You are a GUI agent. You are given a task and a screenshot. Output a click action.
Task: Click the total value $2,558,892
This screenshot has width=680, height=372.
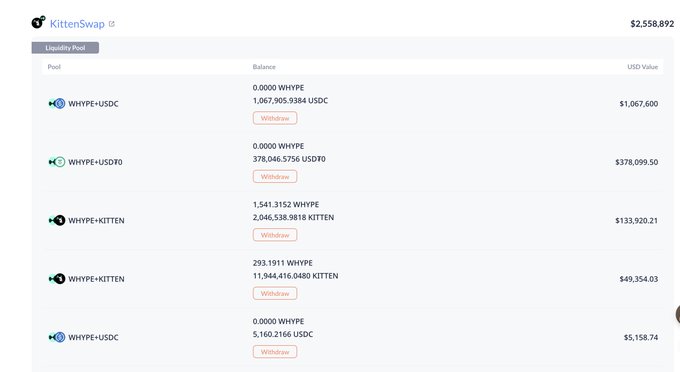click(652, 24)
